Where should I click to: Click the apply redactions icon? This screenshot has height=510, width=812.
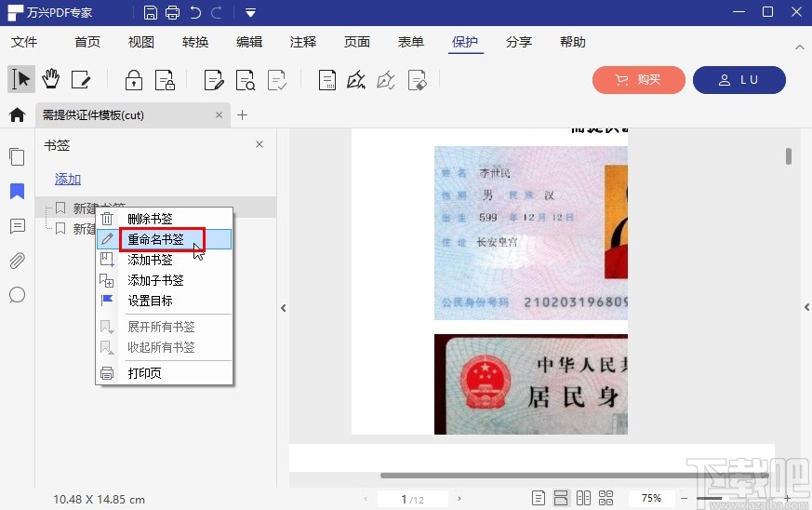(277, 80)
